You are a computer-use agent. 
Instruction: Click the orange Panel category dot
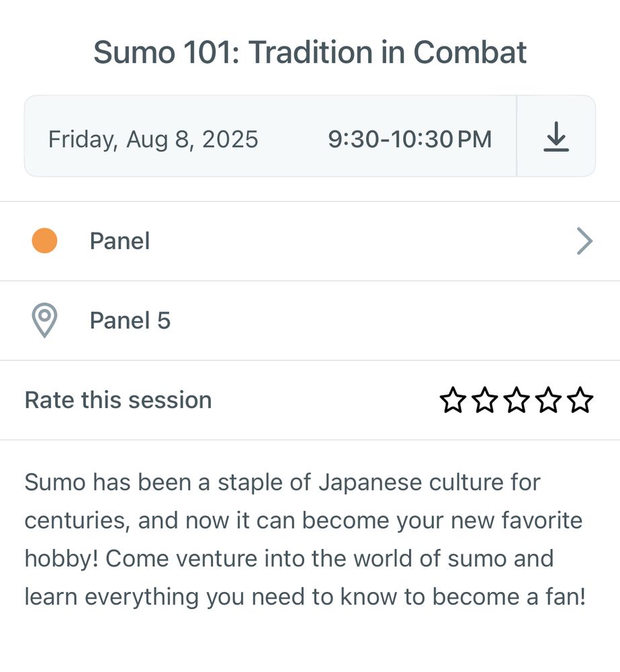pos(44,241)
